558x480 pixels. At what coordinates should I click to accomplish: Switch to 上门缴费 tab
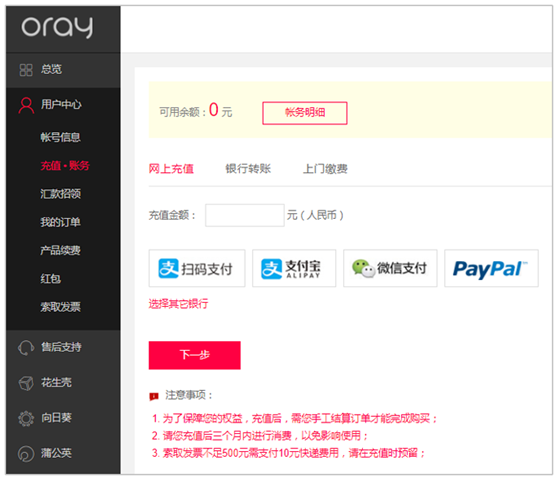tap(325, 169)
